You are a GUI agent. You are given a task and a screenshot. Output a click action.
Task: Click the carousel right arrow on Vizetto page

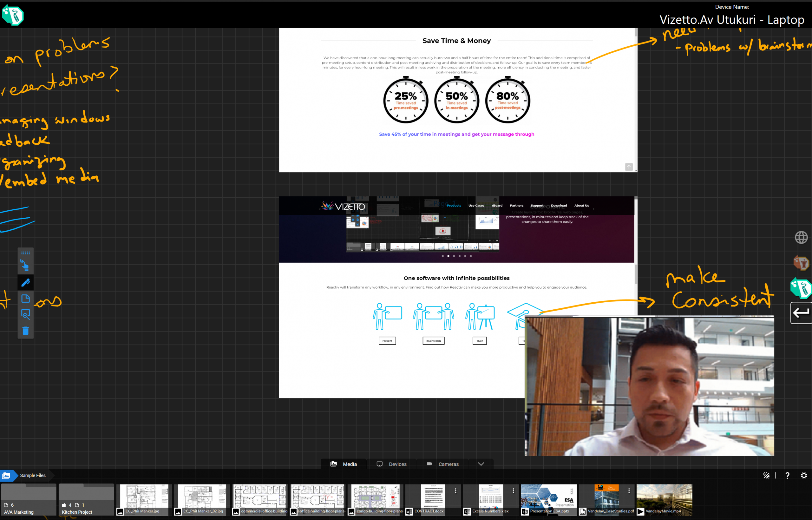[x=594, y=209]
